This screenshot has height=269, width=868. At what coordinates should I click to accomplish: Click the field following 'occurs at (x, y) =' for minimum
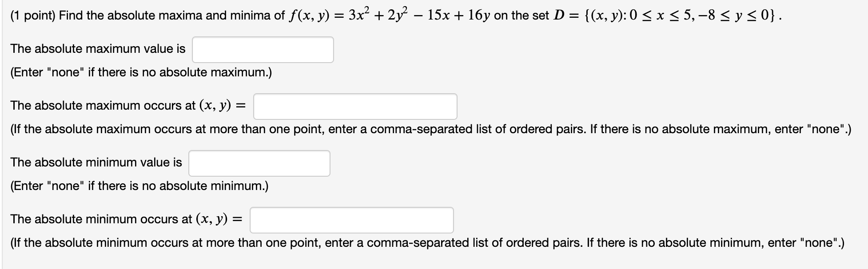point(351,219)
